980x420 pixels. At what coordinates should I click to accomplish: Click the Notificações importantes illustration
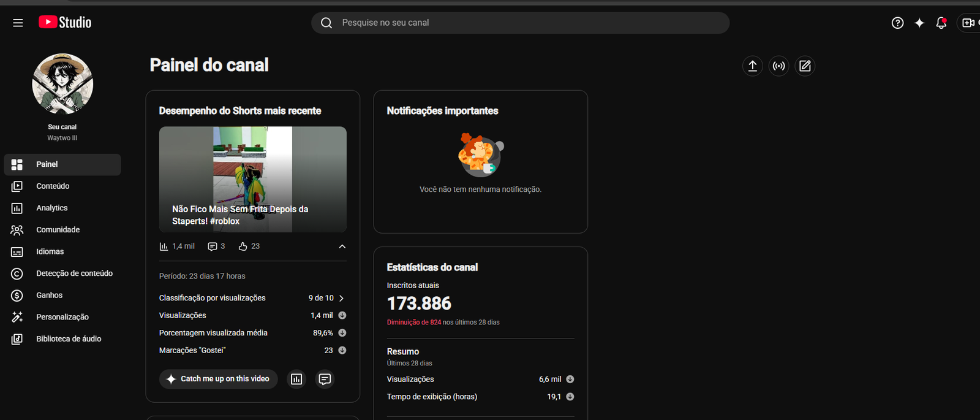[481, 155]
